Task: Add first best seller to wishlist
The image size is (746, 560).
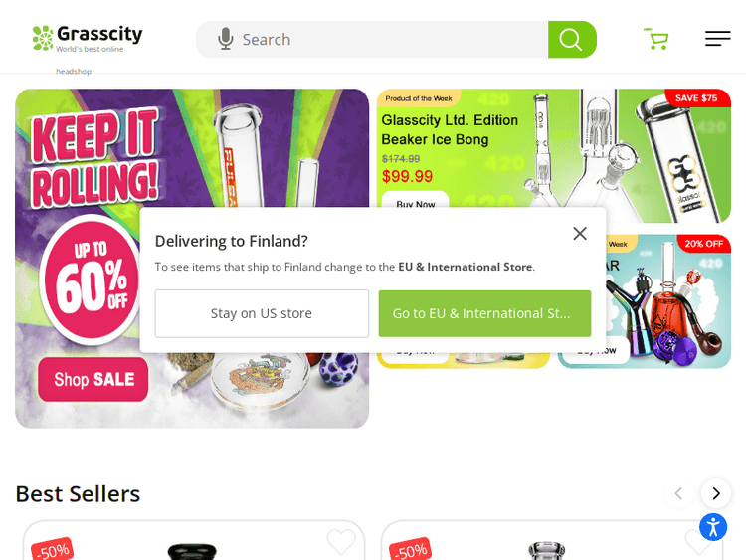Action: 341,541
